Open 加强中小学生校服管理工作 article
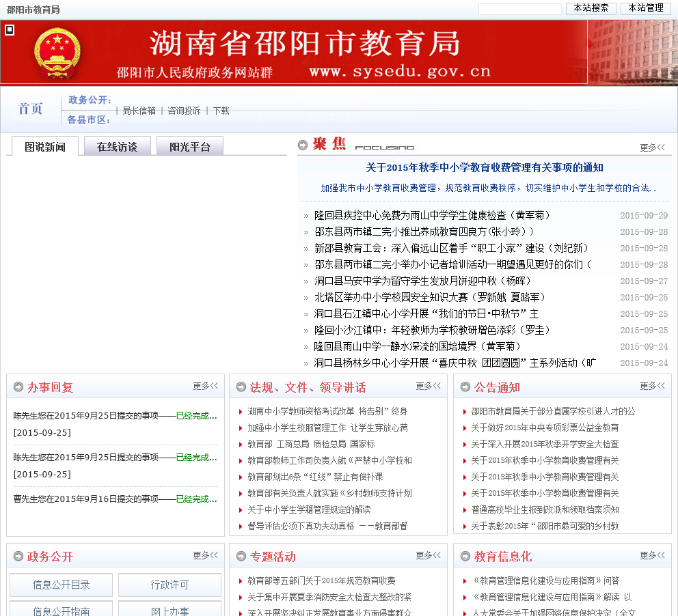 [x=327, y=428]
